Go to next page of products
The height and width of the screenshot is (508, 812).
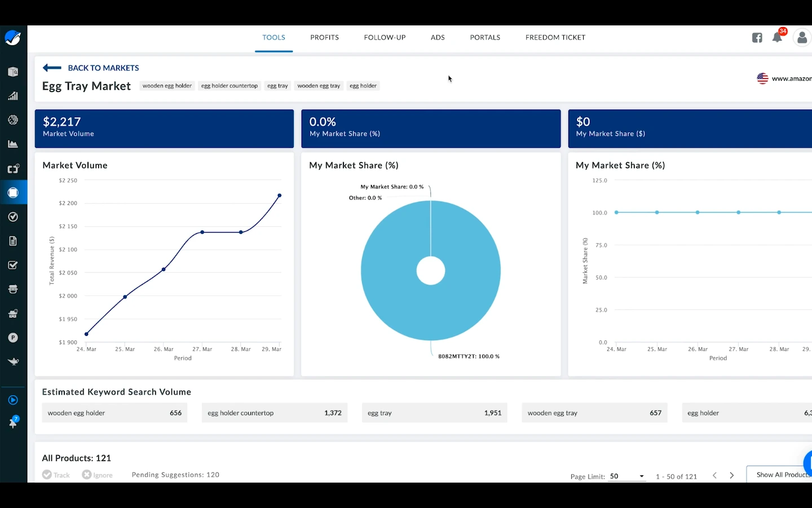pos(731,476)
